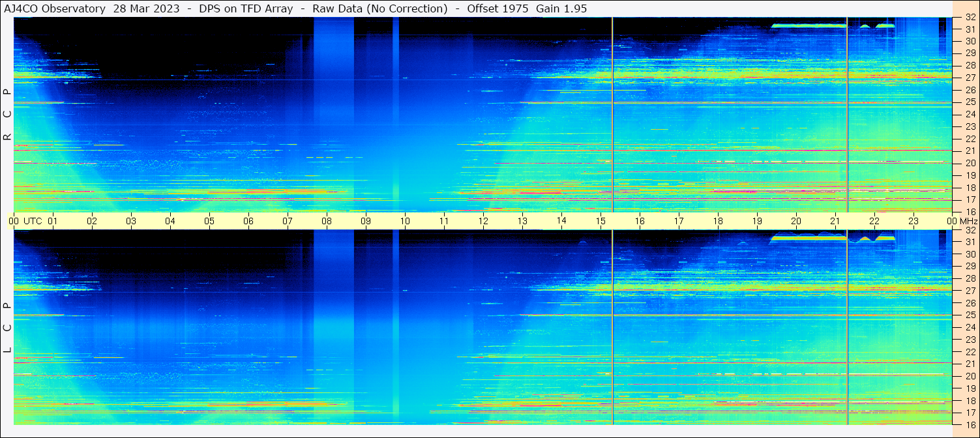
Task: Click the 03 hour tick label
Action: tap(131, 221)
